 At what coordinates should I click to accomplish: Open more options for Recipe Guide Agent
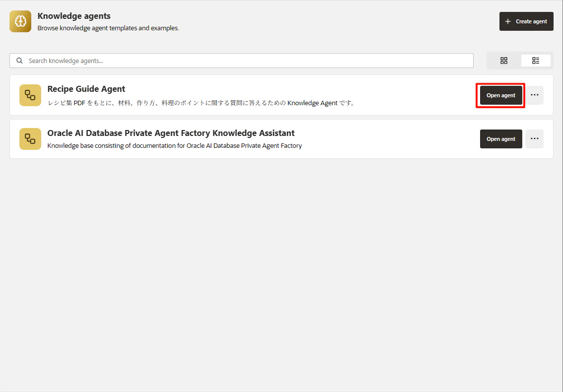pos(534,95)
